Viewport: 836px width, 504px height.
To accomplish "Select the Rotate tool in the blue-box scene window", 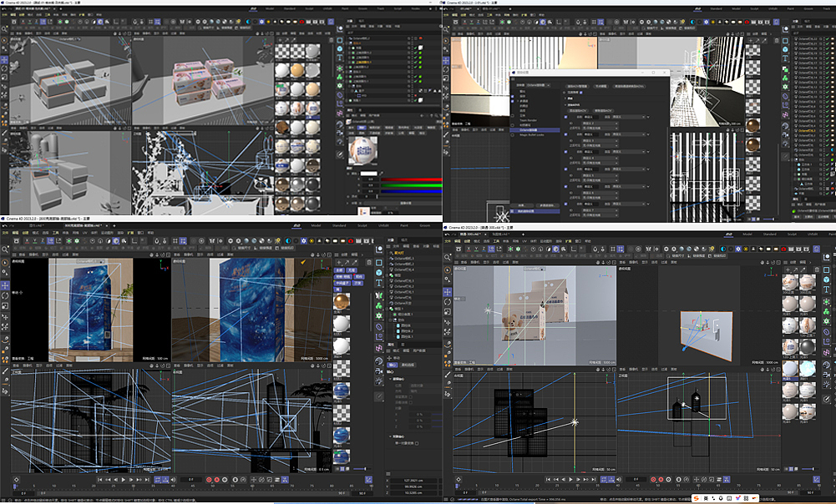I will (x=6, y=296).
